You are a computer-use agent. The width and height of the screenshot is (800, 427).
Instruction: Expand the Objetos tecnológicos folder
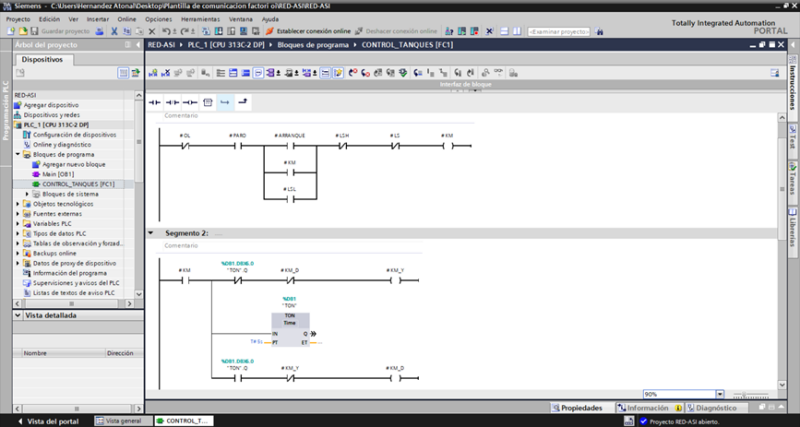tap(18, 203)
